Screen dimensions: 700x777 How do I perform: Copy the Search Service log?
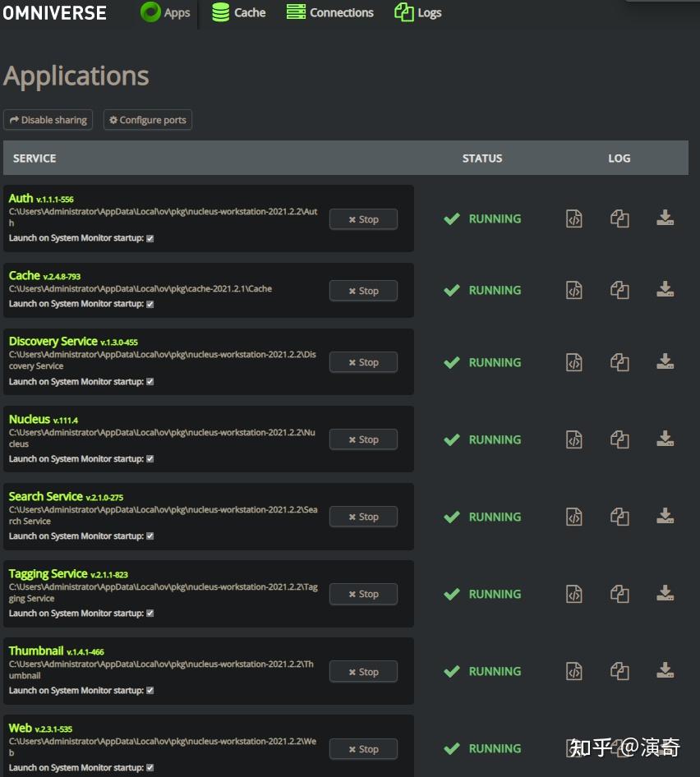pos(619,517)
